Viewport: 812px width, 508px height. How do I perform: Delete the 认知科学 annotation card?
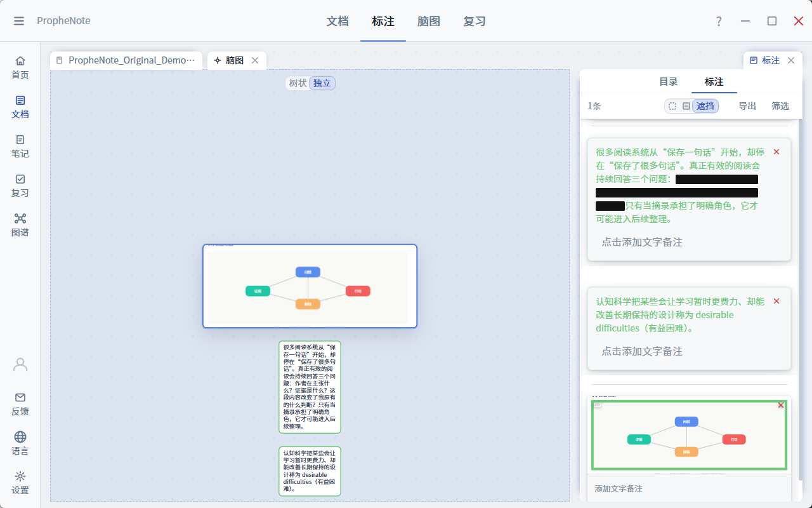(x=776, y=301)
